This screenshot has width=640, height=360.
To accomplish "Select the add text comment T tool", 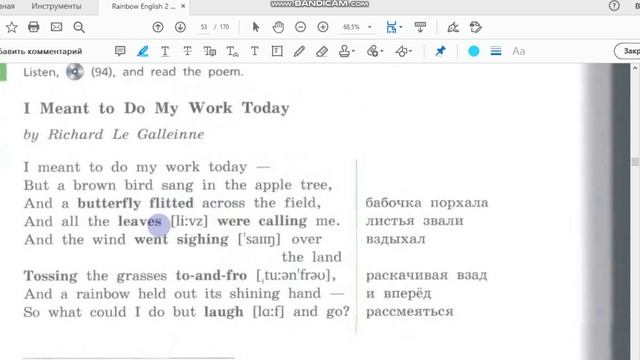I will [254, 51].
